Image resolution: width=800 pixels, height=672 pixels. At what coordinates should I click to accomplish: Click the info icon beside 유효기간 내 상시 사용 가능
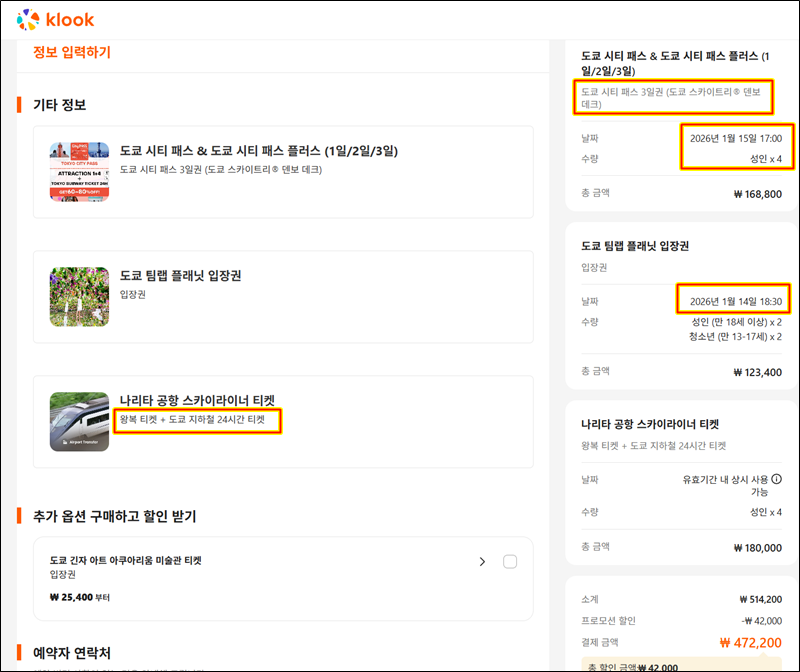(x=776, y=479)
